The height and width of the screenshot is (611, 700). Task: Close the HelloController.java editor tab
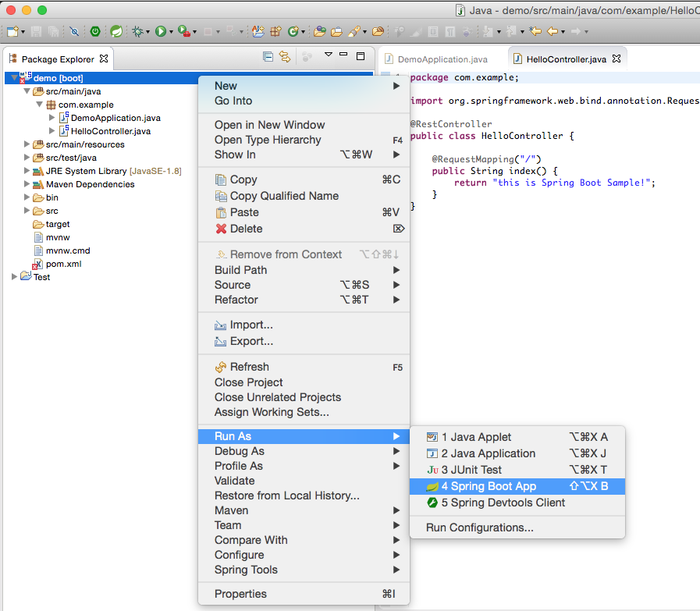click(x=616, y=59)
